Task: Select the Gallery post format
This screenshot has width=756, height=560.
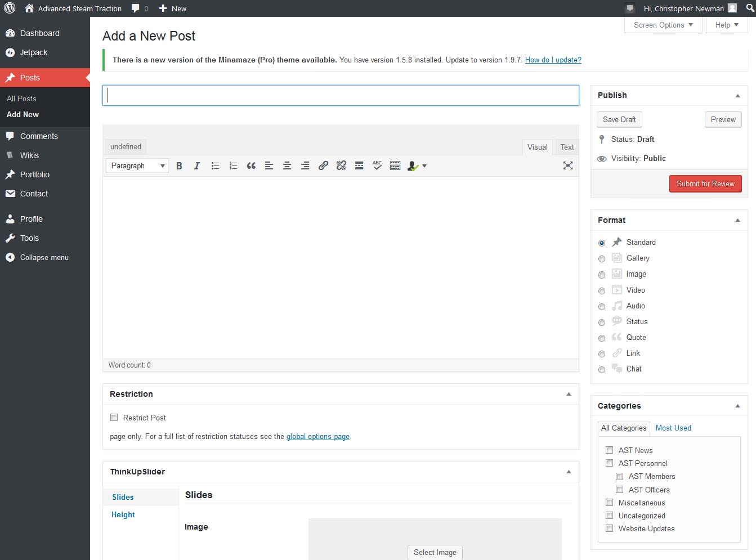Action: pyautogui.click(x=602, y=259)
